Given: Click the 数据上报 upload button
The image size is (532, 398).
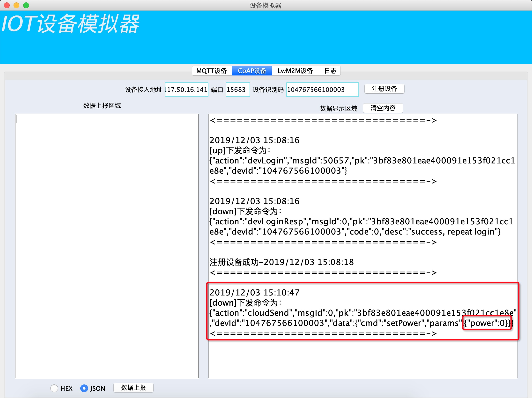Looking at the screenshot, I should pyautogui.click(x=133, y=388).
